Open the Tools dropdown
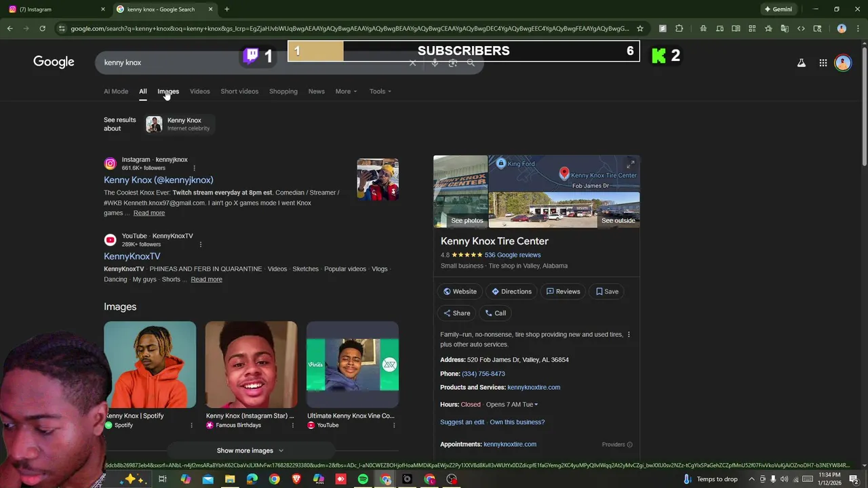 pos(380,91)
